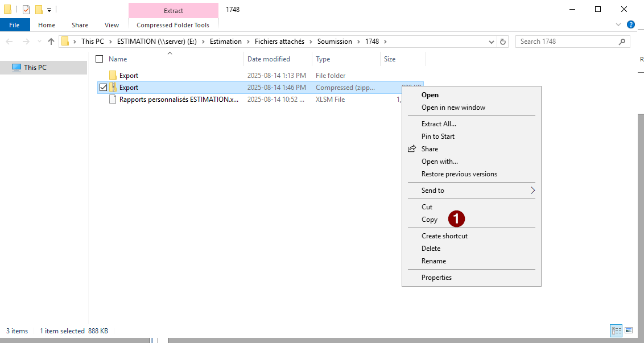The image size is (644, 343).
Task: Open the Compressed Folder Tools tab
Action: [x=173, y=25]
